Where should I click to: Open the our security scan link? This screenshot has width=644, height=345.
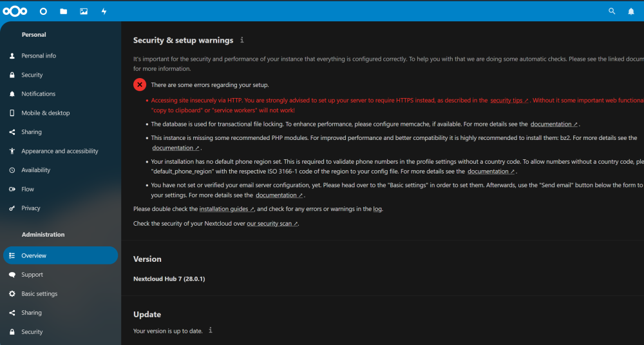point(272,224)
